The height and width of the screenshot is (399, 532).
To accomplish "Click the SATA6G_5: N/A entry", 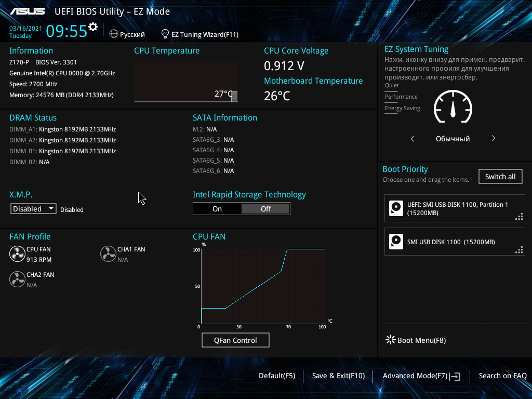I will point(214,161).
